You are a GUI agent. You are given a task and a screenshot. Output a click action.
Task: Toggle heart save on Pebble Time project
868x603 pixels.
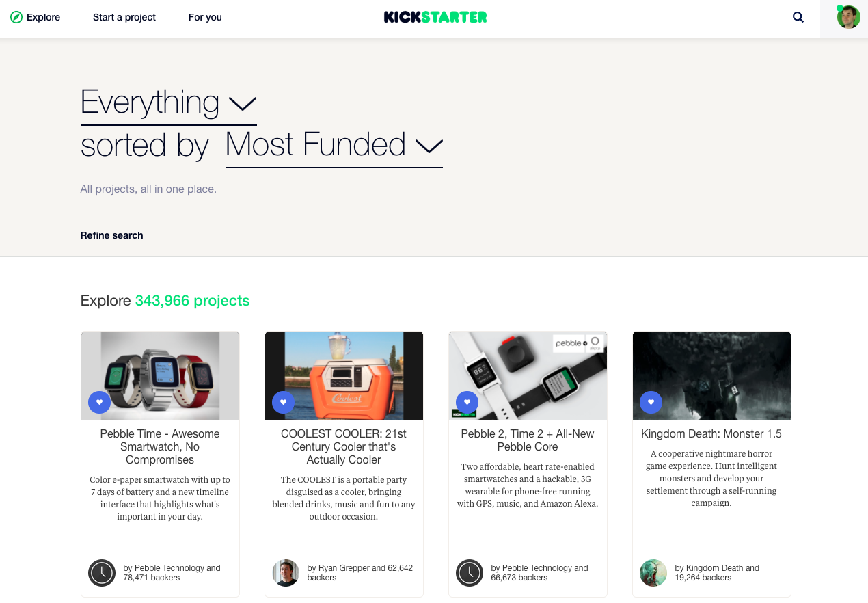pyautogui.click(x=99, y=402)
